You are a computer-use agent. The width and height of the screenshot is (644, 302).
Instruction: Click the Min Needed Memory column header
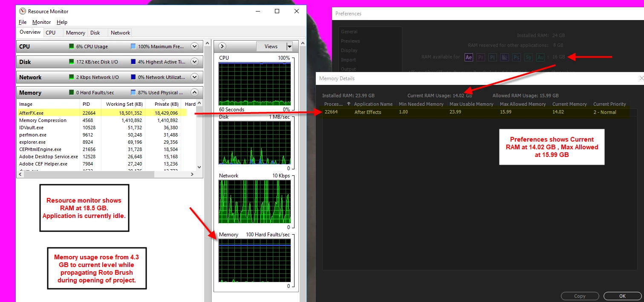421,104
